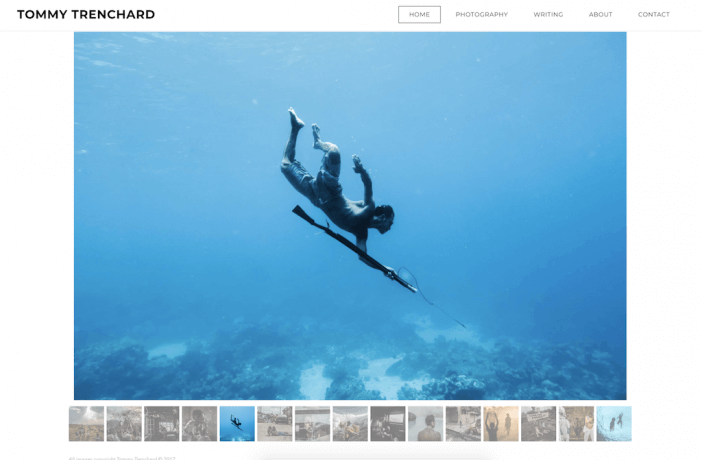This screenshot has width=702, height=460.
Task: Select the last light-blue swimmers thumbnail
Action: (614, 424)
